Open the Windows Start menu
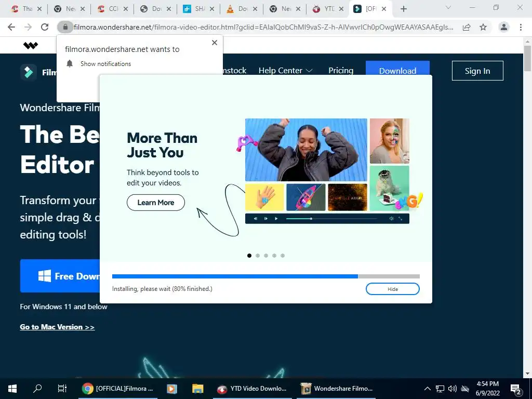532x399 pixels. coord(12,389)
